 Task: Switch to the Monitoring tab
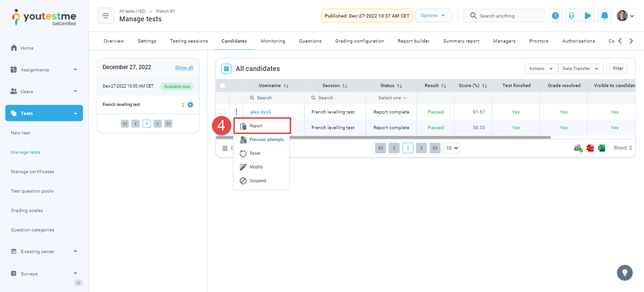click(x=273, y=41)
